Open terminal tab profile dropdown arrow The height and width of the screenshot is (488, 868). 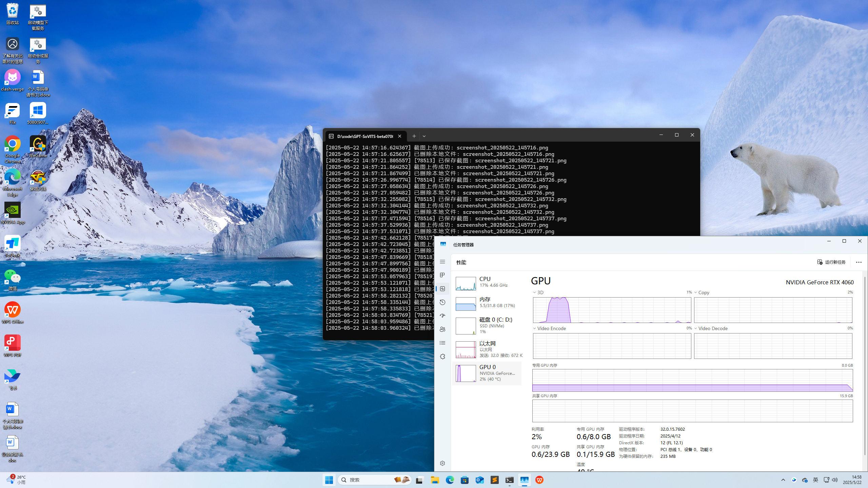pyautogui.click(x=424, y=136)
